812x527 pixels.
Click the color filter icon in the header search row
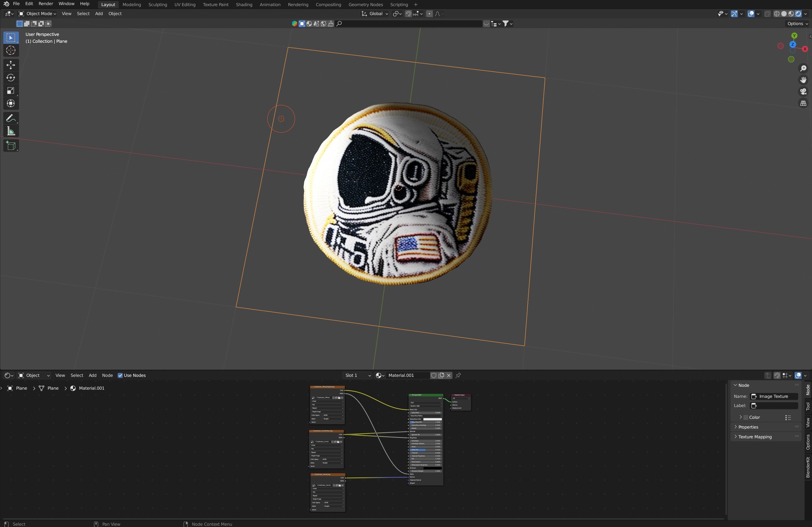[x=294, y=24]
